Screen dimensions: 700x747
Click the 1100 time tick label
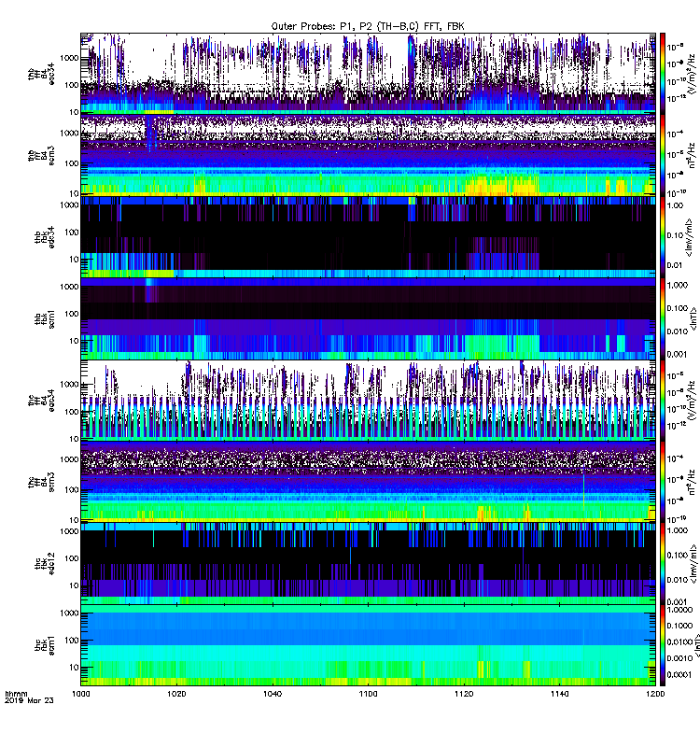click(x=368, y=694)
